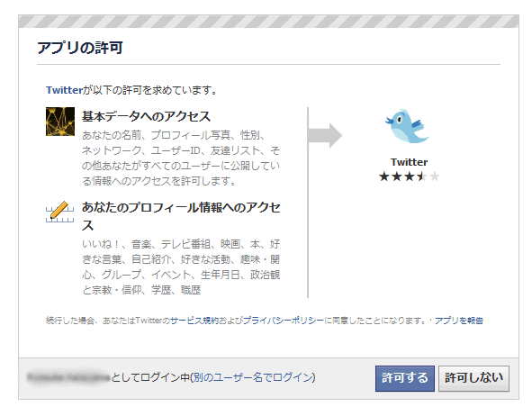Open the blue Twitter link in the request sentence

point(65,90)
